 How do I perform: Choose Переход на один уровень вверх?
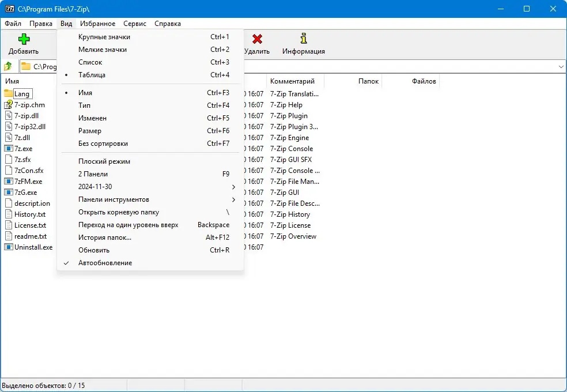150,225
